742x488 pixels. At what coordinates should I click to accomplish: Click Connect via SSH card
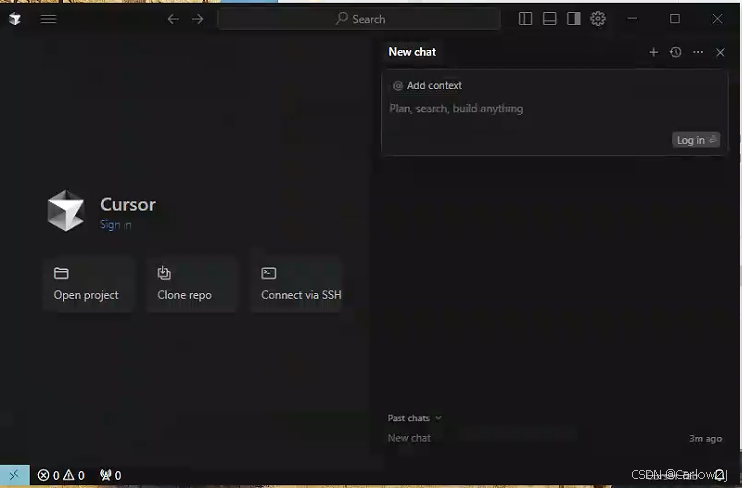tap(296, 284)
